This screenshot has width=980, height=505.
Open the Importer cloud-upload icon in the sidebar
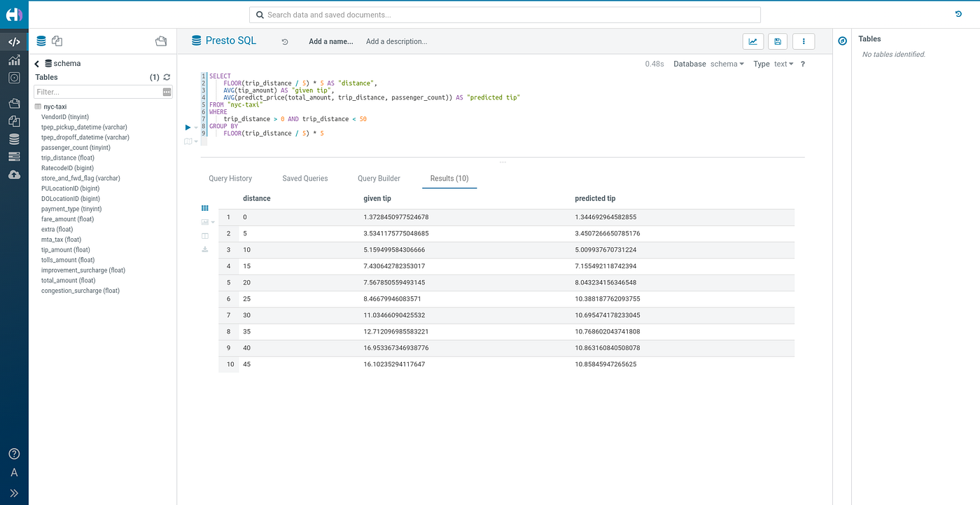pos(14,174)
